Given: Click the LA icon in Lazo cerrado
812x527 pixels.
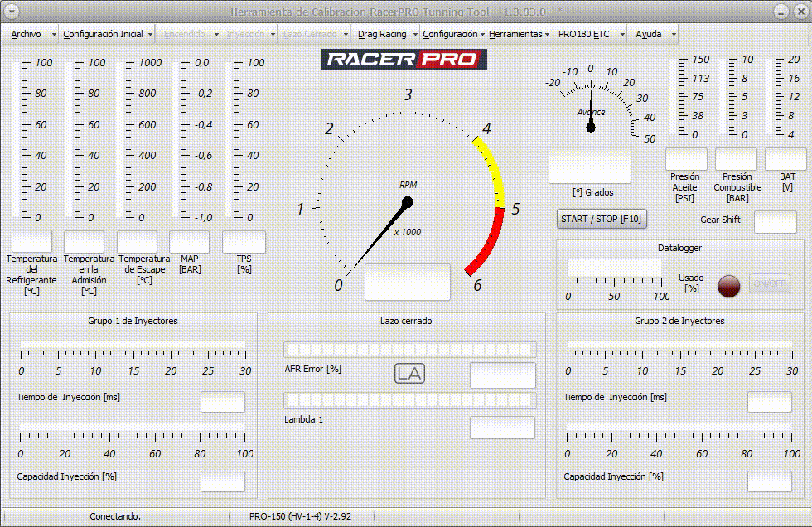Looking at the screenshot, I should (409, 374).
